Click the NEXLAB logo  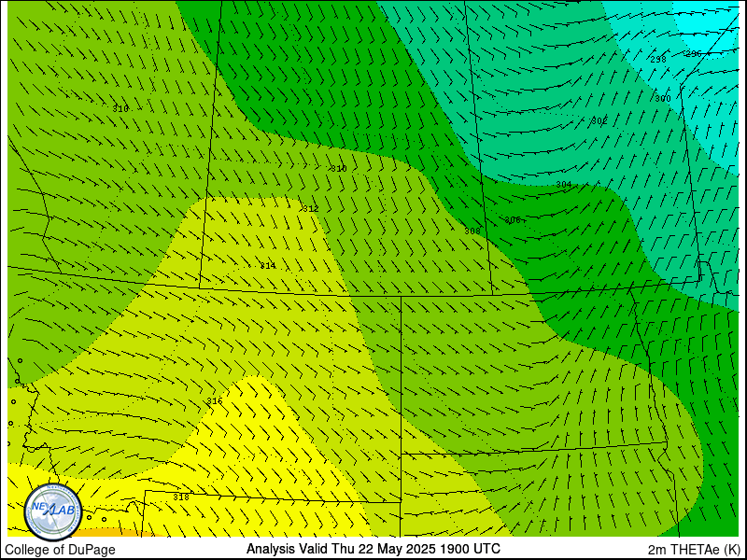coord(53,511)
